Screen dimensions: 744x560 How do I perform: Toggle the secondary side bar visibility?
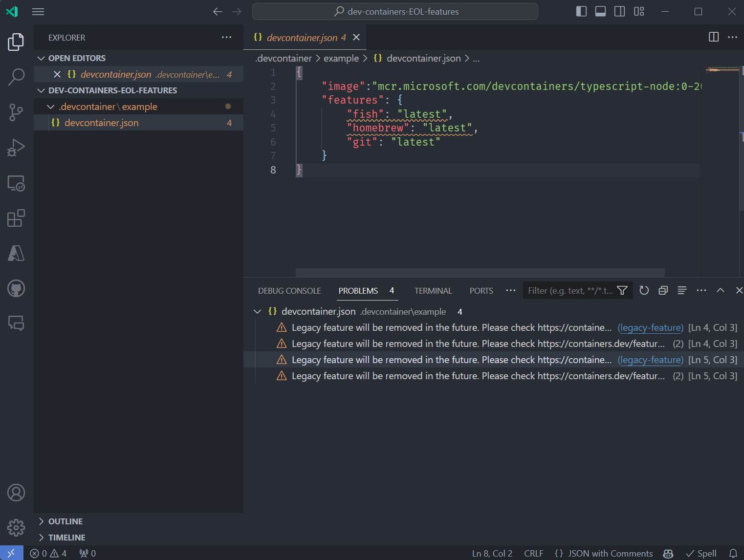(x=619, y=11)
